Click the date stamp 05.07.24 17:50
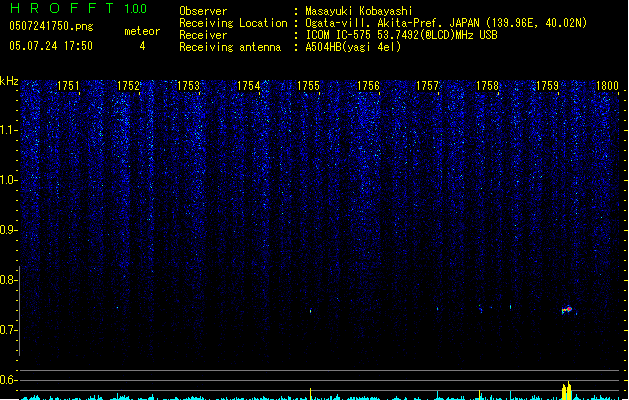 pyautogui.click(x=51, y=46)
